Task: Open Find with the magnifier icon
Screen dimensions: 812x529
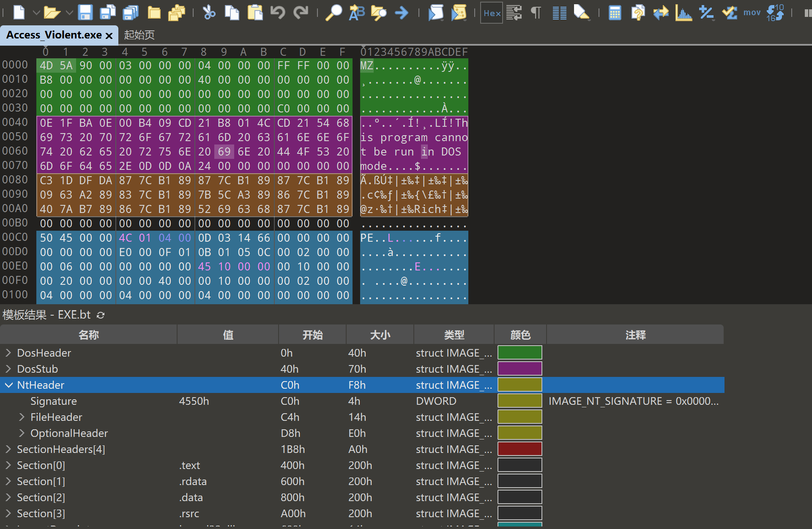Action: point(334,13)
